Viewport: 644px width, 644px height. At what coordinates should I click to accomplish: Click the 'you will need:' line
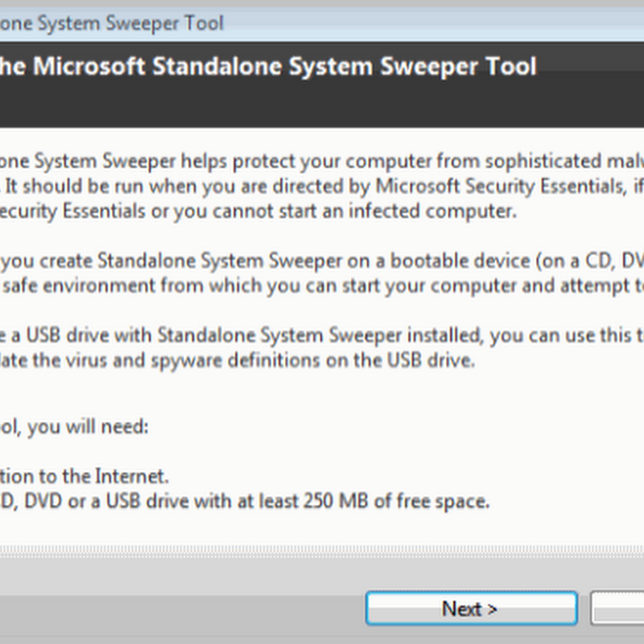pyautogui.click(x=89, y=427)
